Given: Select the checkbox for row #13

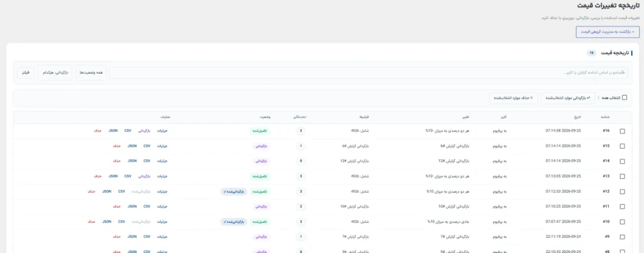Looking at the screenshot, I should point(622,176).
